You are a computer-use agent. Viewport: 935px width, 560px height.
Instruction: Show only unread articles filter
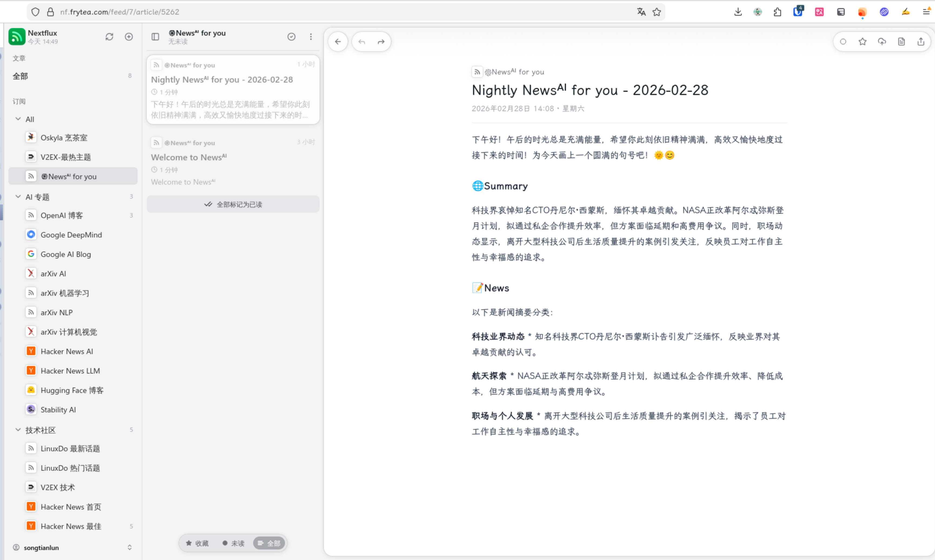233,543
